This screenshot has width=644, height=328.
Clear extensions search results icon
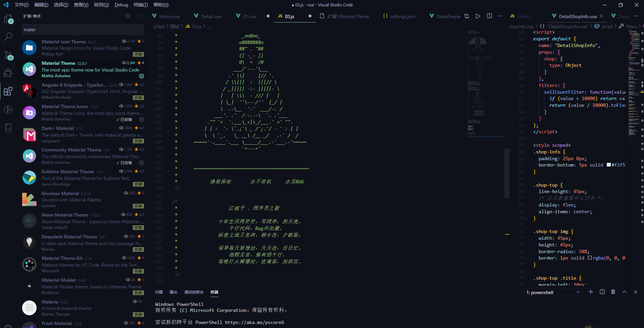[127, 16]
